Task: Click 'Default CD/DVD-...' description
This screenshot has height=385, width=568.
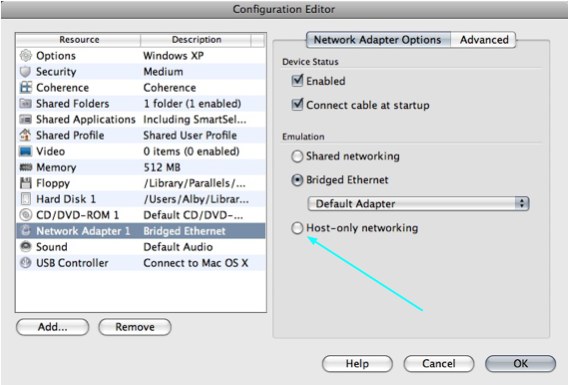Action: point(193,215)
